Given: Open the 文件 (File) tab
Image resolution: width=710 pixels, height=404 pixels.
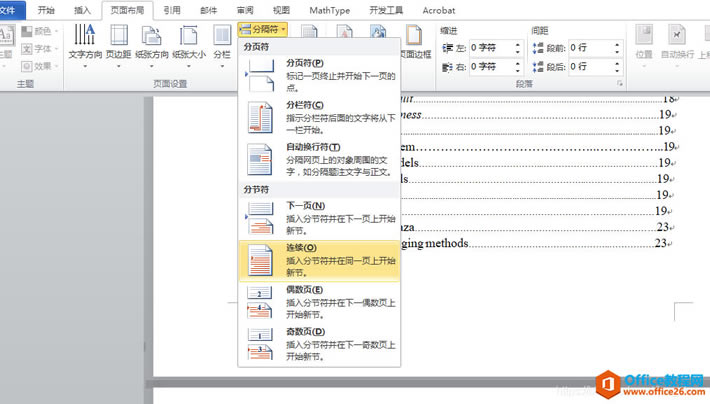Looking at the screenshot, I should [11, 10].
